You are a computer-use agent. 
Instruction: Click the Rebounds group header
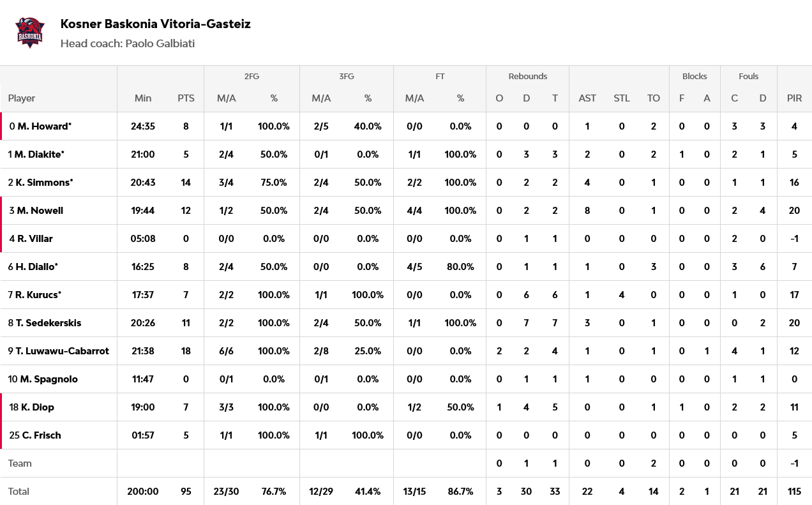point(527,77)
